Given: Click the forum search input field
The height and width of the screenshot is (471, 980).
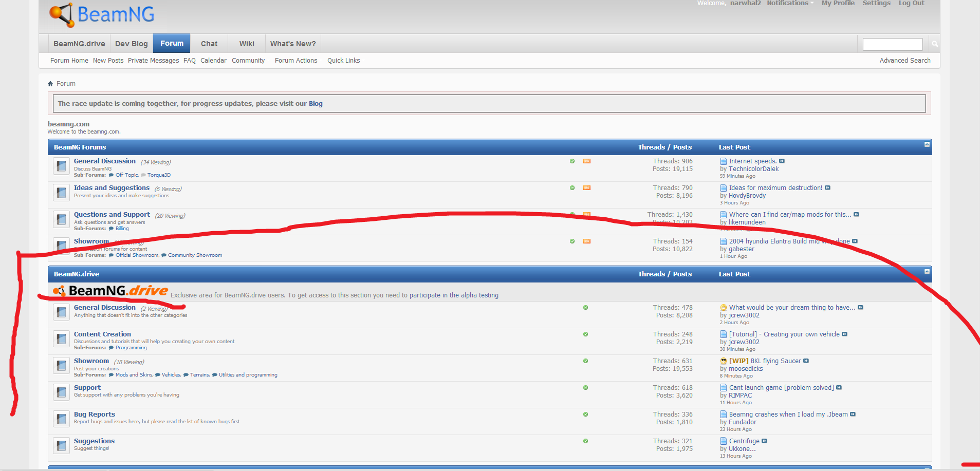Looking at the screenshot, I should tap(893, 44).
